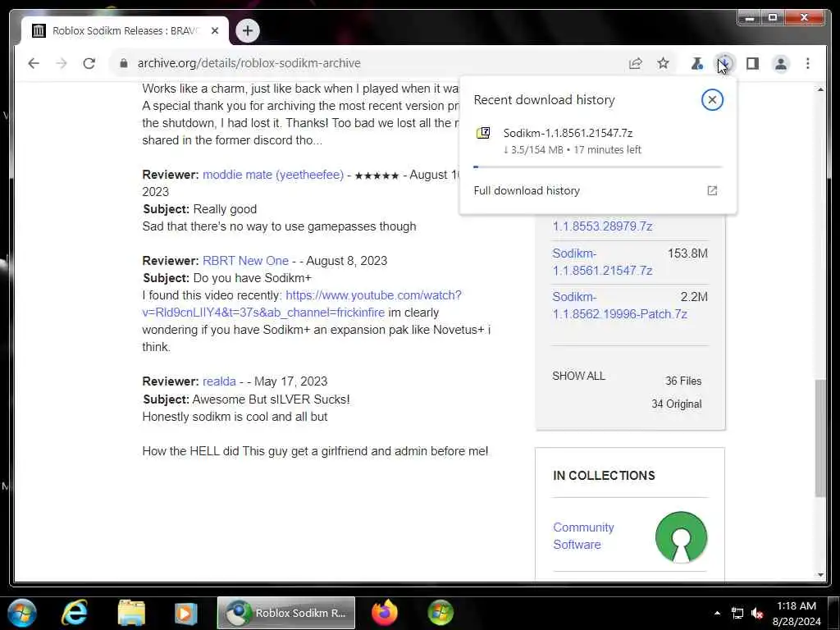840x630 pixels.
Task: Click muted volume tray icon
Action: tap(757, 614)
